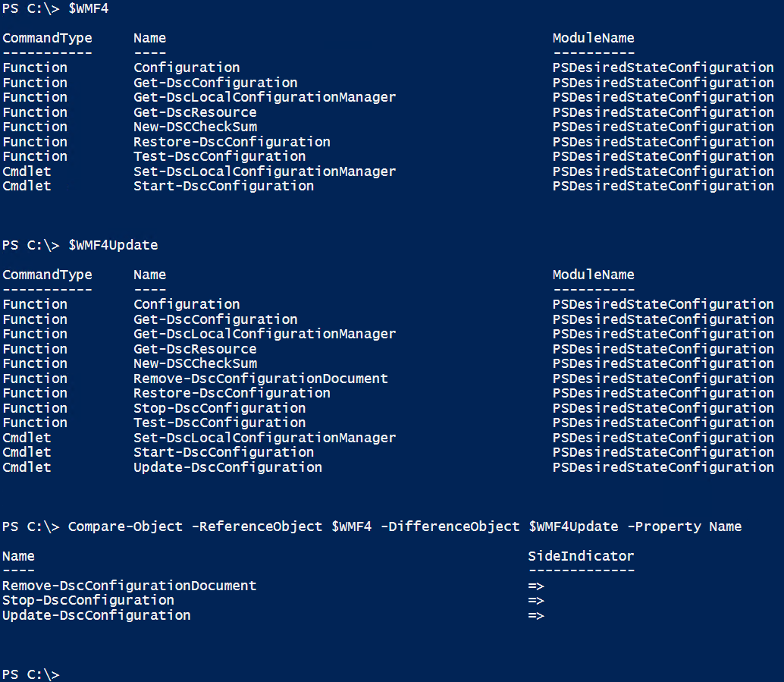
Task: Click the => indicator beside Update-DscConfiguration
Action: (536, 615)
